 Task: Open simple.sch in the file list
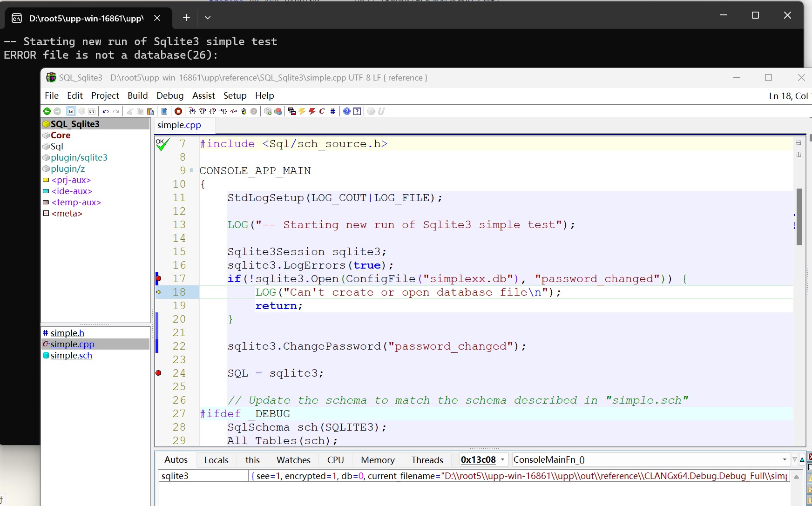(71, 355)
